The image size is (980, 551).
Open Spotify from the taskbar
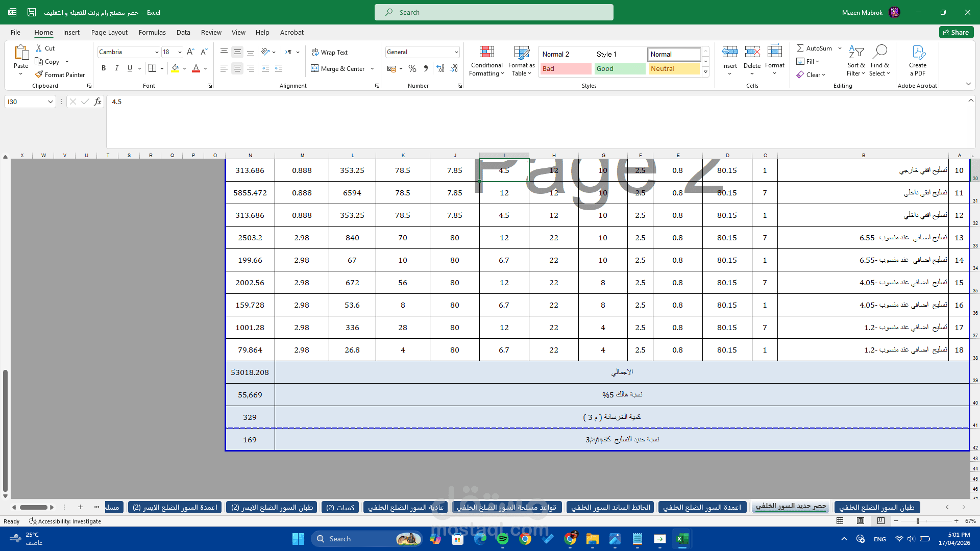click(x=502, y=539)
